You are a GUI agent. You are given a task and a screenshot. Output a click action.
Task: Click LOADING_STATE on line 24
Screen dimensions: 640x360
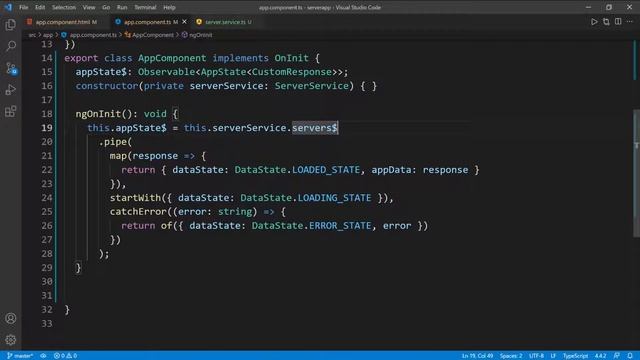334,198
